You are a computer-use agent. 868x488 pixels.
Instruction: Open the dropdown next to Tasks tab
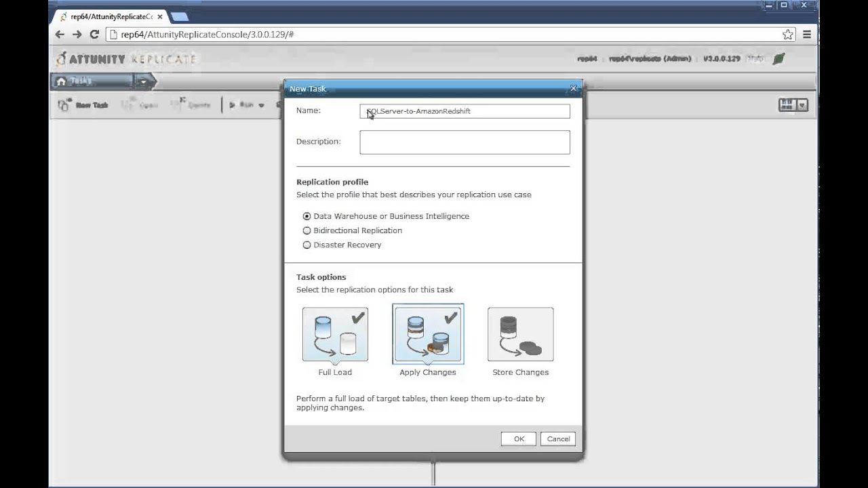click(x=143, y=81)
